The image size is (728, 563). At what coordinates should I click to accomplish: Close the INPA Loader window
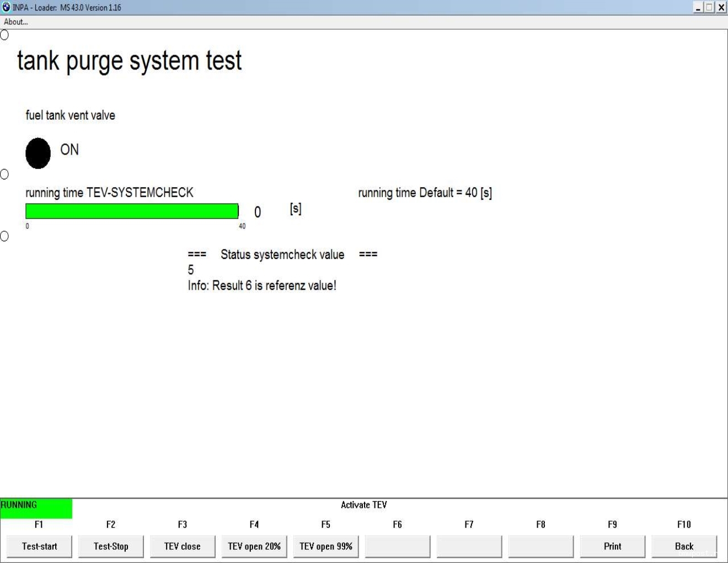tap(721, 7)
